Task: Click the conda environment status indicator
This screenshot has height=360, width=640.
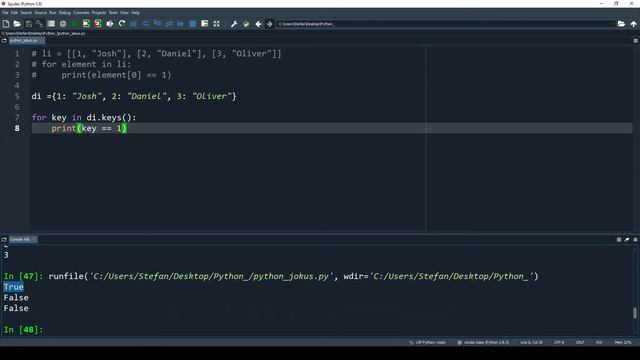Action: (483, 342)
